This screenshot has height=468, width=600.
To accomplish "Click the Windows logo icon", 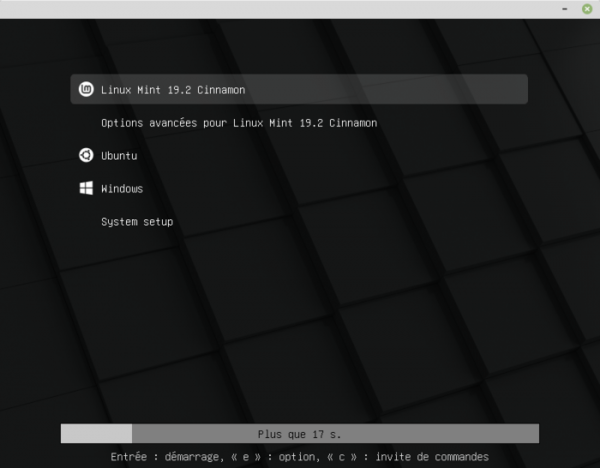I will click(x=86, y=188).
